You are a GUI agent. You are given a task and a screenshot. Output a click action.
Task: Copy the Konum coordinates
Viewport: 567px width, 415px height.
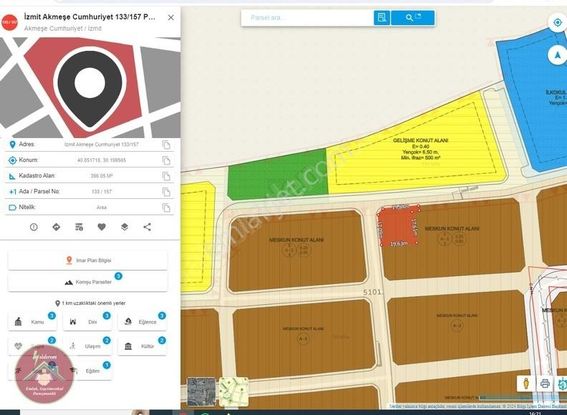(166, 160)
